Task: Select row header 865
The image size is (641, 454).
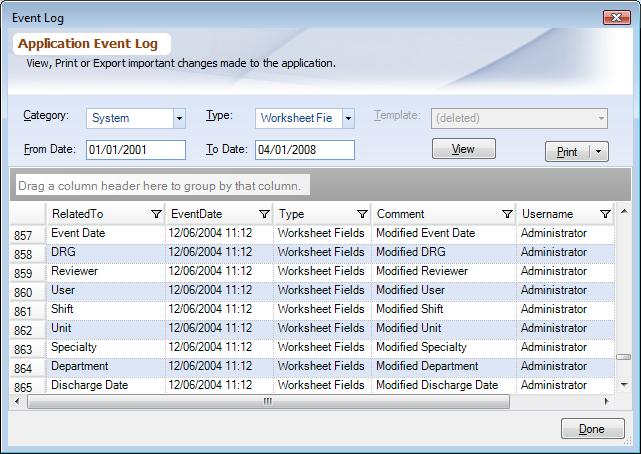Action: coord(28,386)
